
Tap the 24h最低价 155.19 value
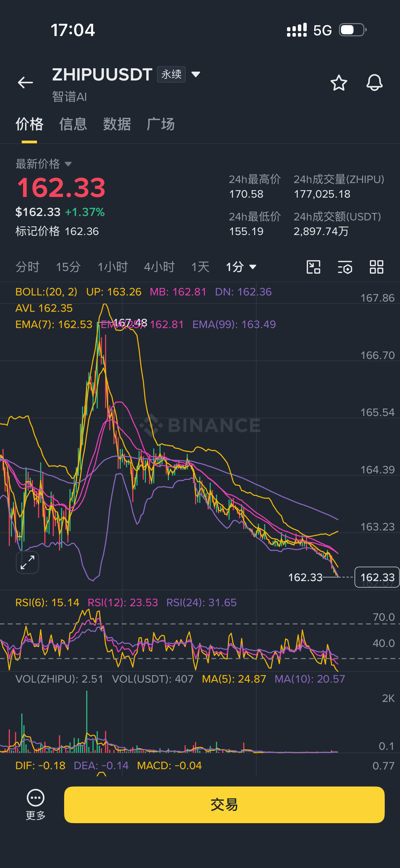pyautogui.click(x=246, y=231)
